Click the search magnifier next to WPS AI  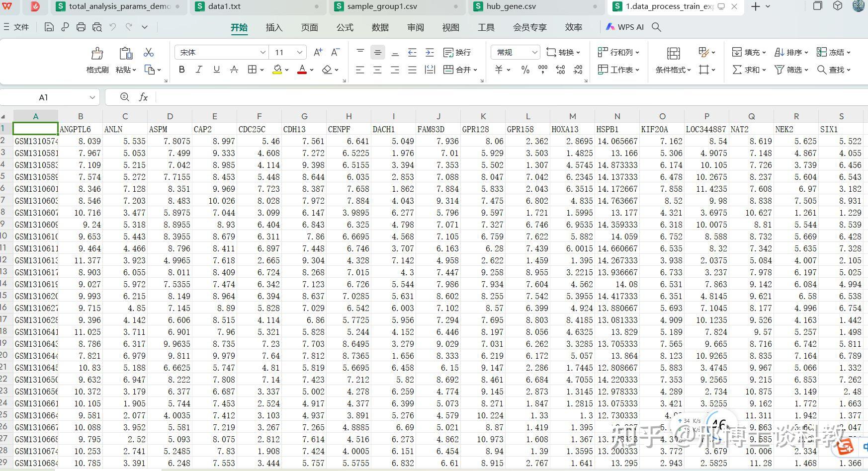[656, 27]
